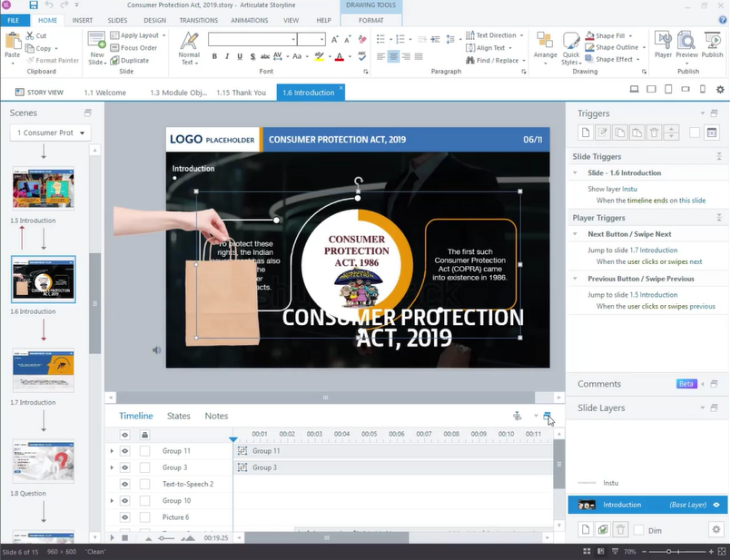This screenshot has height=560, width=730.
Task: Create a new trigger in Triggers panel
Action: pos(586,133)
